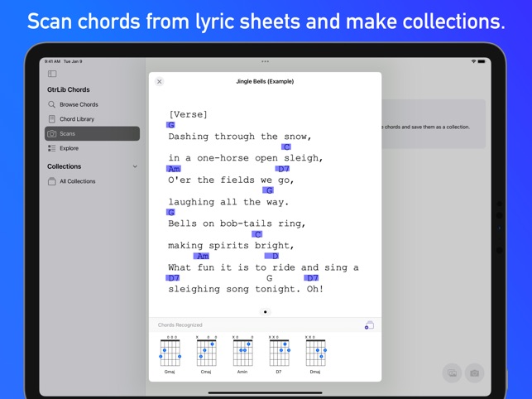Open Chord Library in the sidebar
Viewport: 532px width, 399px height.
click(76, 119)
